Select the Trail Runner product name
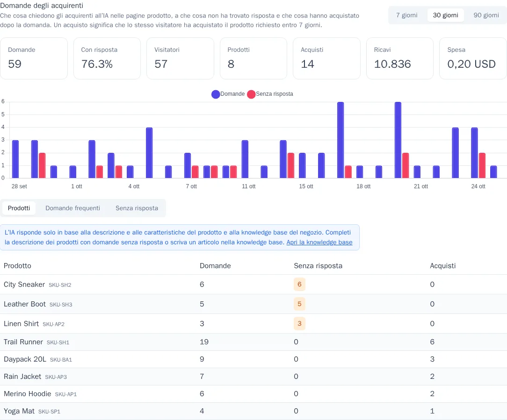The image size is (507, 420). coord(23,342)
